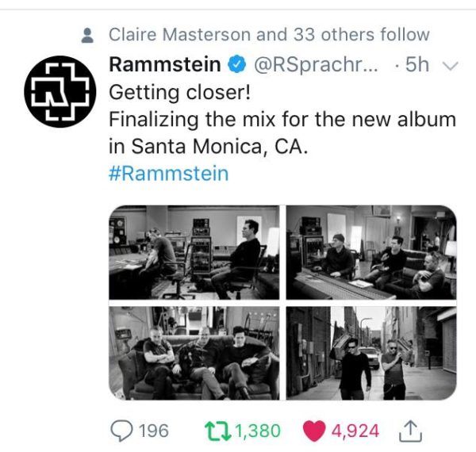The height and width of the screenshot is (452, 476).
Task: Tap the green retweet arrows icon
Action: point(217,431)
